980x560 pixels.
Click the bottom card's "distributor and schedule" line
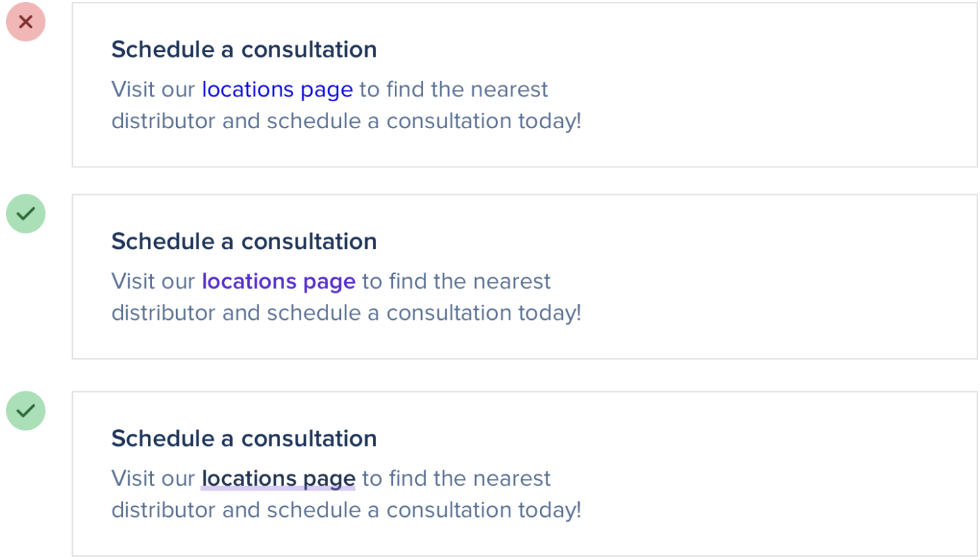tap(346, 510)
